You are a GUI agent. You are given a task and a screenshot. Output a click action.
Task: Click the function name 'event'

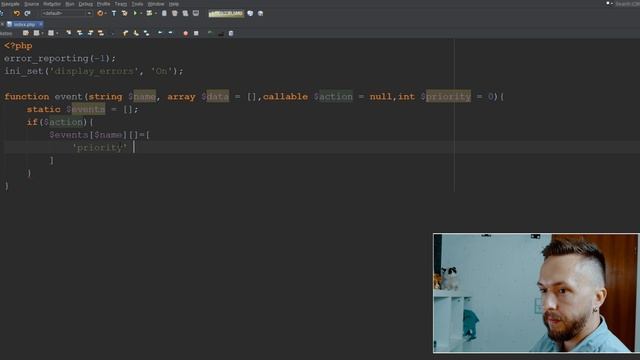[x=69, y=96]
